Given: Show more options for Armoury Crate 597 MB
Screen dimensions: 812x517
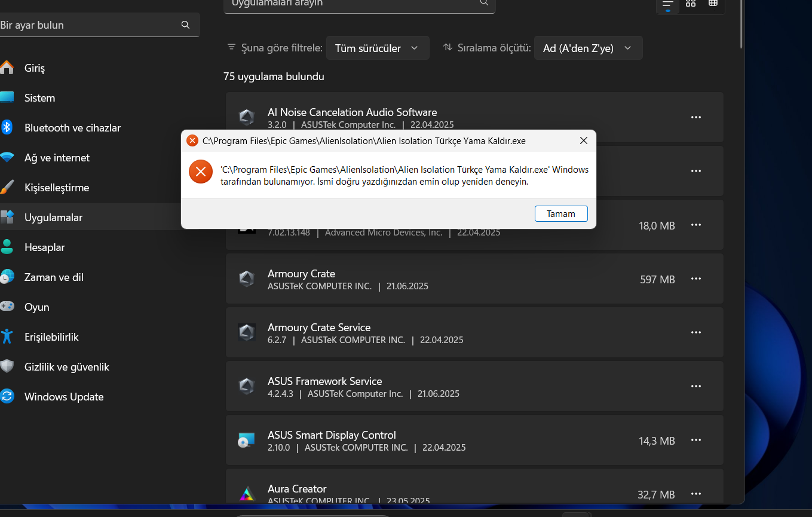Looking at the screenshot, I should [x=696, y=279].
